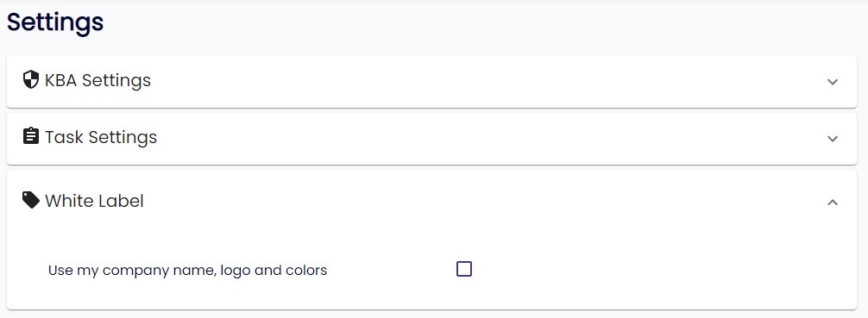868x318 pixels.
Task: Tick the white label branding checkbox
Action: click(x=464, y=270)
